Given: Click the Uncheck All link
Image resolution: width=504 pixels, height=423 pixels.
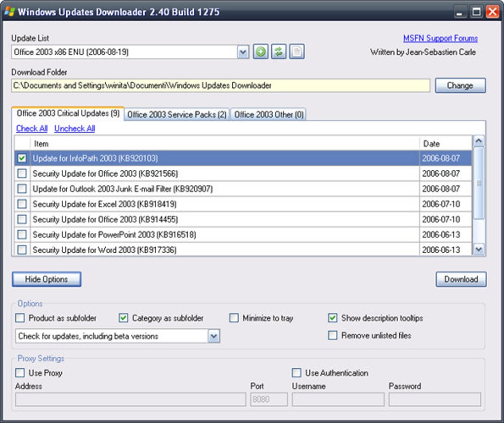Looking at the screenshot, I should tap(75, 128).
